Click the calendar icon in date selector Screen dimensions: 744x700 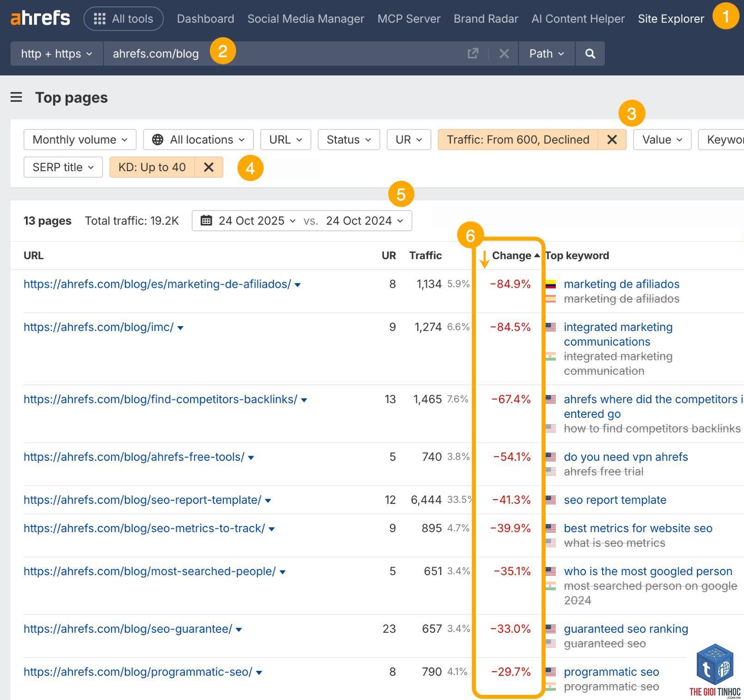pyautogui.click(x=206, y=221)
